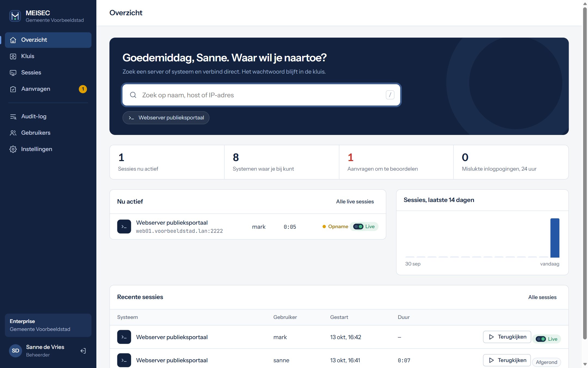Open Mislukte inlogpogingen stat card
The image size is (588, 368).
[511, 162]
